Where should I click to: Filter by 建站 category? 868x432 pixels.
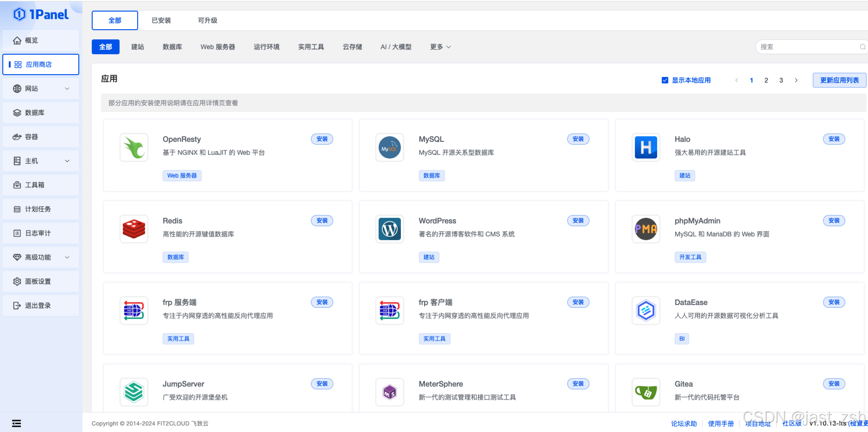click(x=138, y=47)
